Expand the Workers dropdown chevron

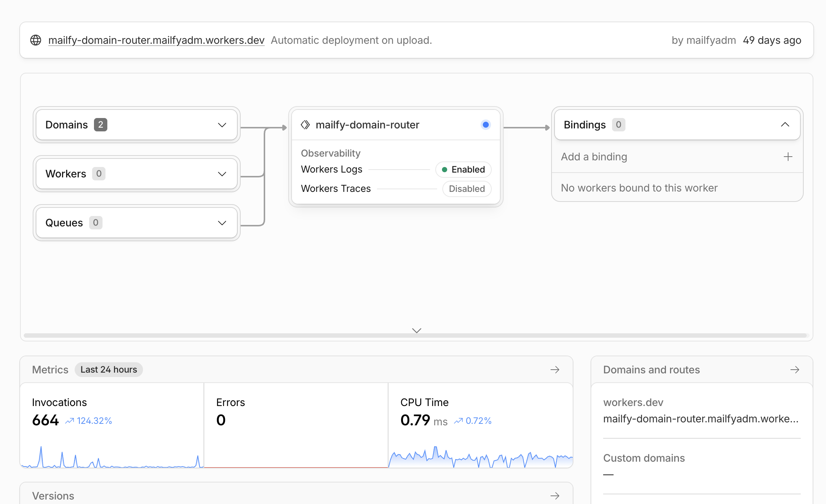click(x=222, y=174)
